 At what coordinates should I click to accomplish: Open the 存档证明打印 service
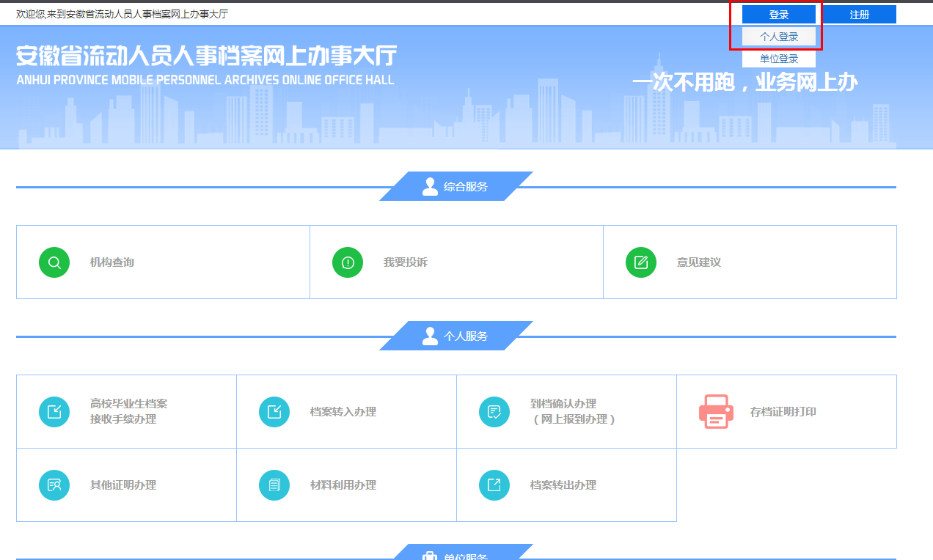click(786, 411)
